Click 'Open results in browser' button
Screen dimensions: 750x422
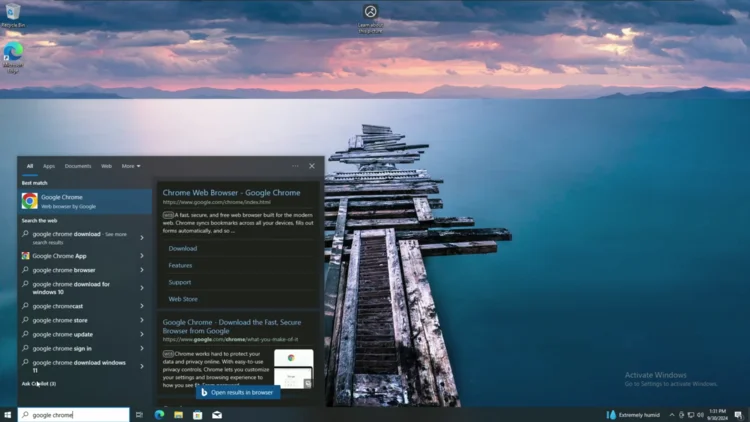click(x=238, y=392)
